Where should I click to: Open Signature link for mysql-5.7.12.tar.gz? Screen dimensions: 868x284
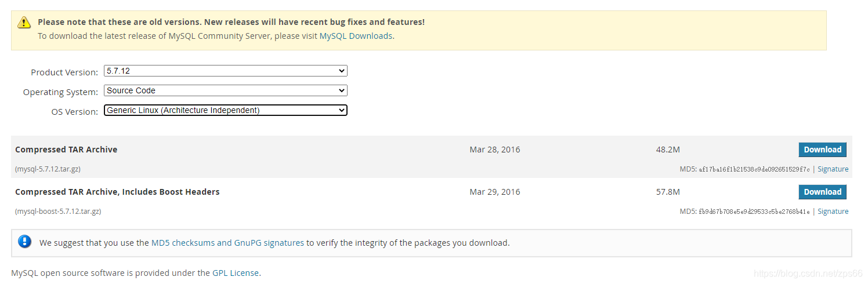pyautogui.click(x=833, y=169)
